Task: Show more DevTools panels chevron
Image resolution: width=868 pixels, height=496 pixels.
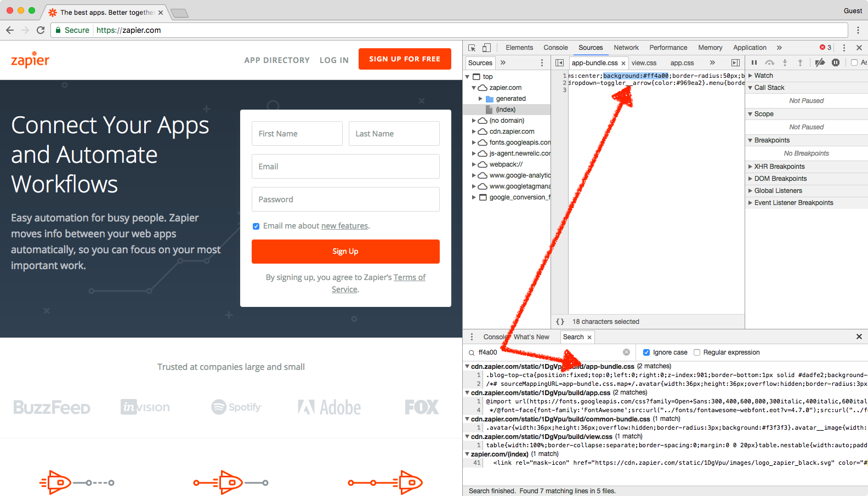Action: (779, 48)
